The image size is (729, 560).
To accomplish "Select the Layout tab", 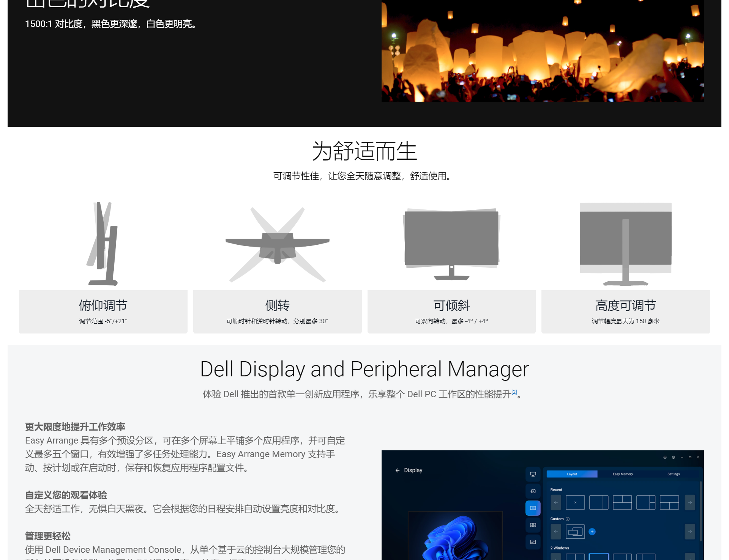I will pos(572,474).
